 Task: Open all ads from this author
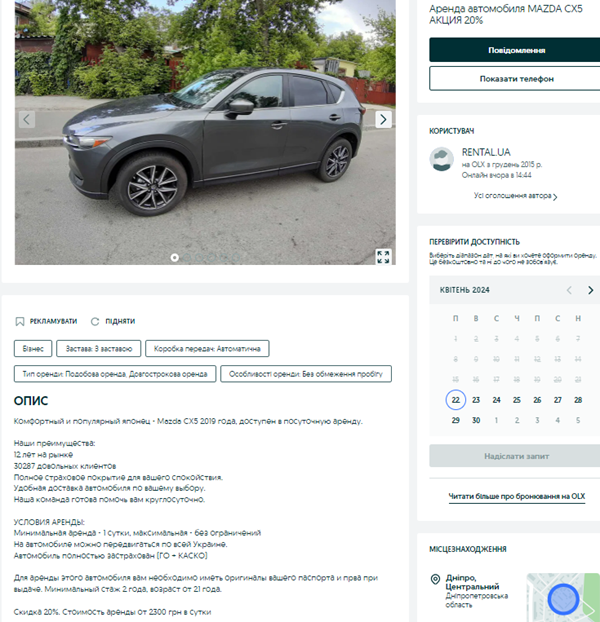pyautogui.click(x=516, y=196)
